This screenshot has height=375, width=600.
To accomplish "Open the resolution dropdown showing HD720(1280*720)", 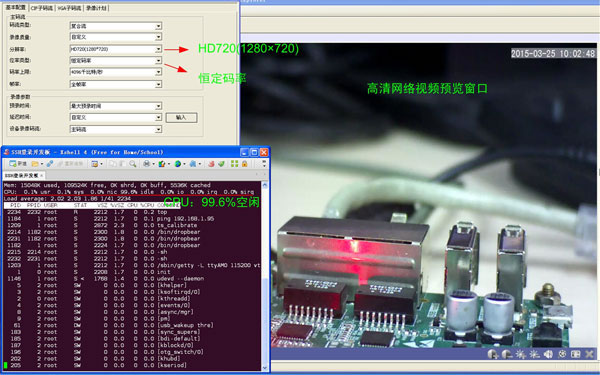I will (116, 49).
